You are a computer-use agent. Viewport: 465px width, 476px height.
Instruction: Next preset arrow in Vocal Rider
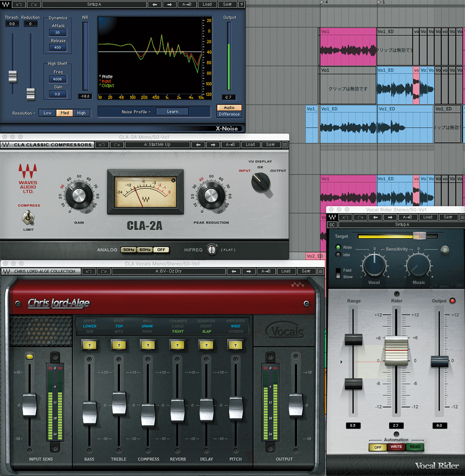coord(390,217)
